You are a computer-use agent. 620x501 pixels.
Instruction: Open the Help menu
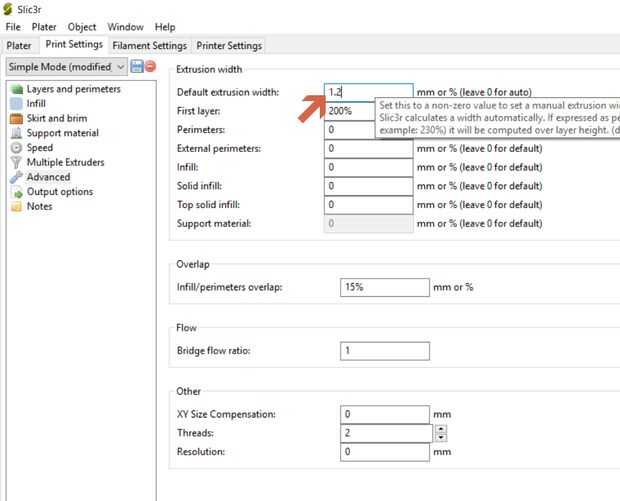165,27
